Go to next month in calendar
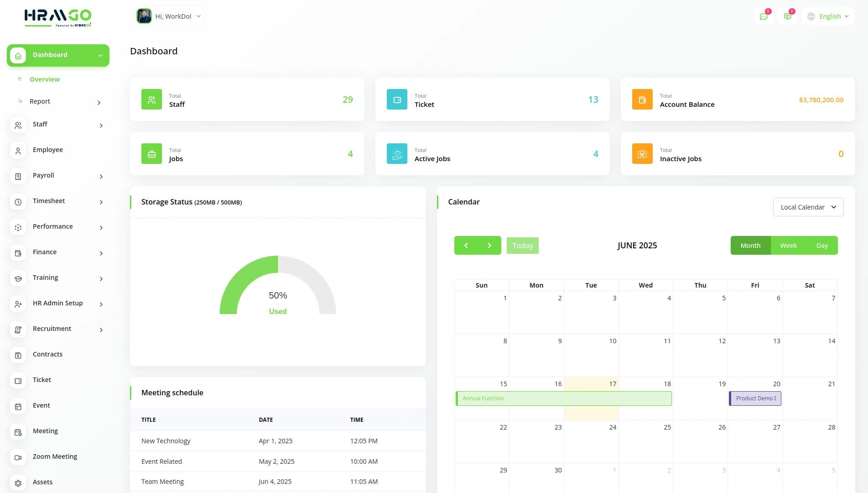Screen dimensions: 868x493 [489, 246]
